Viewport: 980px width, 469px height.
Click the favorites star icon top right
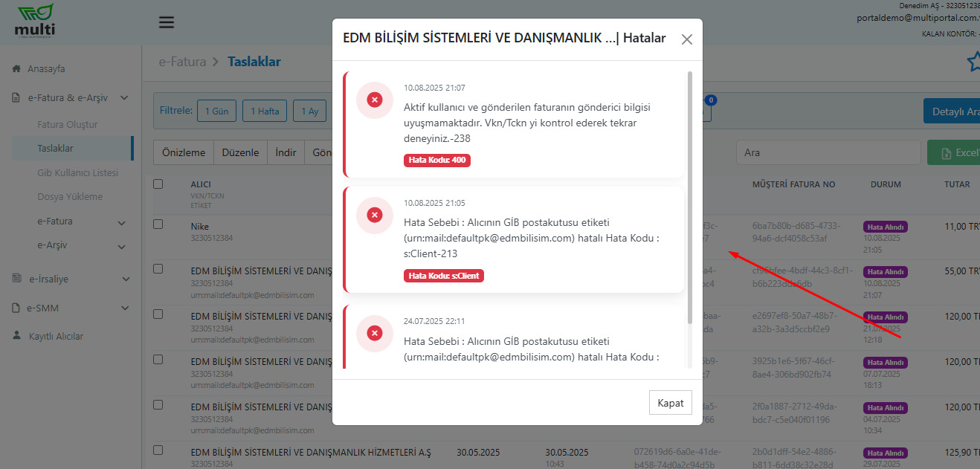point(973,62)
